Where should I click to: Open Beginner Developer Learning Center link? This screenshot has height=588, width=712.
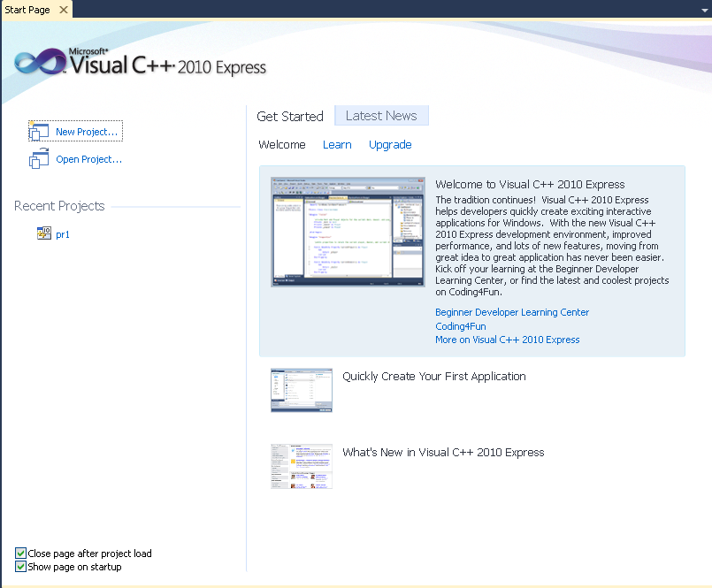[x=512, y=312]
